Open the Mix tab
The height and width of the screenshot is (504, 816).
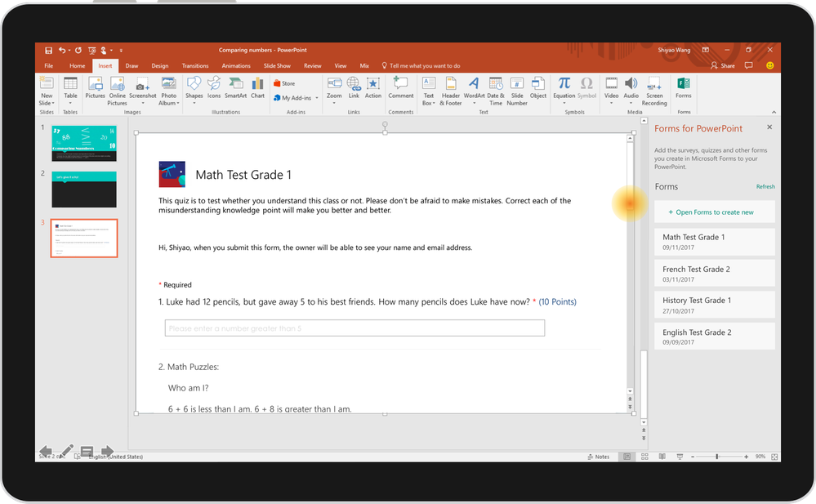[x=364, y=65]
